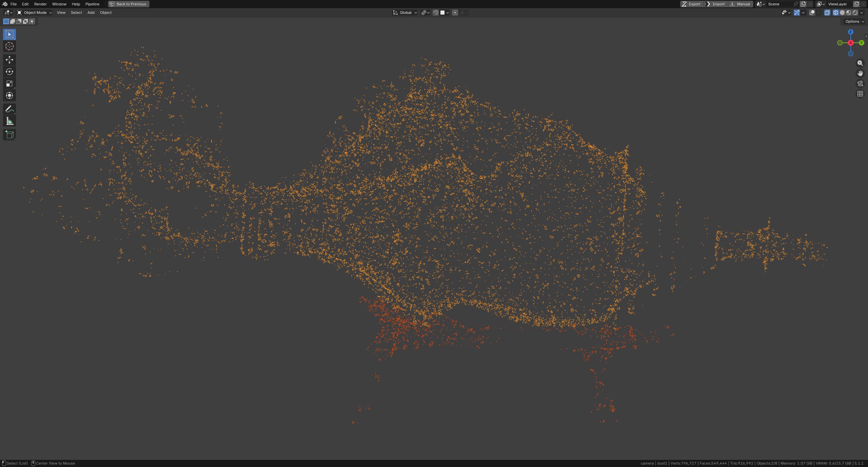Click the Y axis on the navigation gizmo
The height and width of the screenshot is (467, 868).
point(862,43)
